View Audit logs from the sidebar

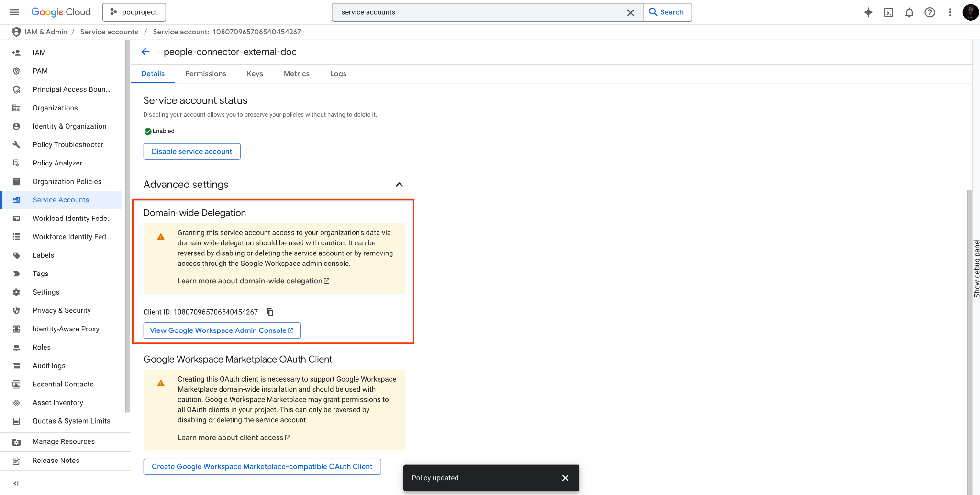click(48, 365)
